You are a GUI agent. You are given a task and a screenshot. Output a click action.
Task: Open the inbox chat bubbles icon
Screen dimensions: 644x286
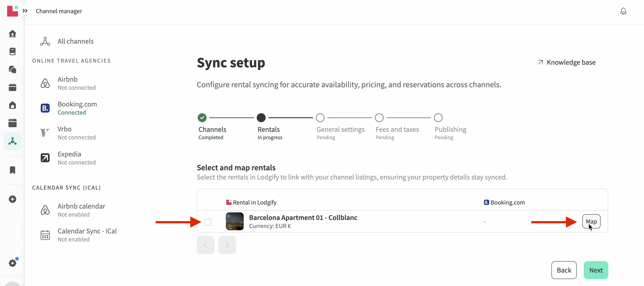click(13, 69)
